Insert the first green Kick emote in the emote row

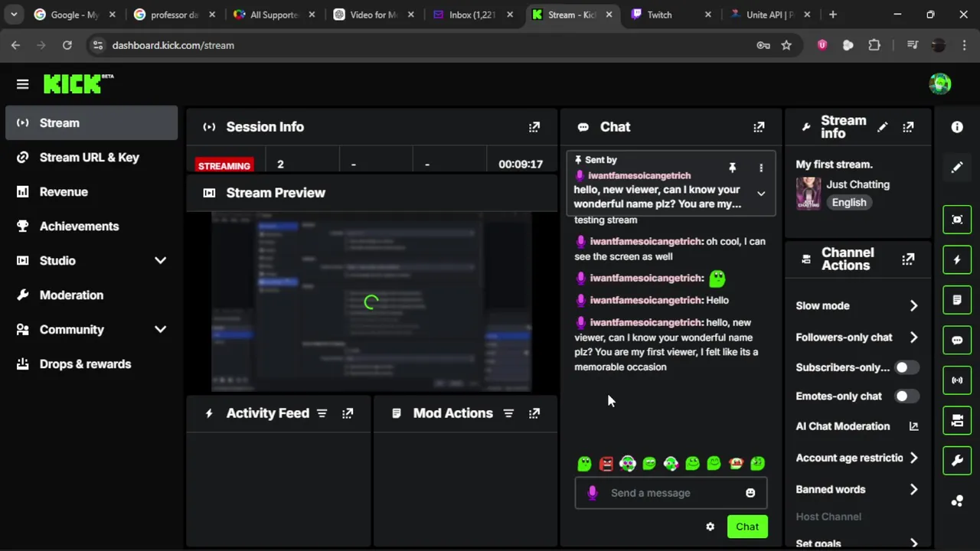pos(585,463)
